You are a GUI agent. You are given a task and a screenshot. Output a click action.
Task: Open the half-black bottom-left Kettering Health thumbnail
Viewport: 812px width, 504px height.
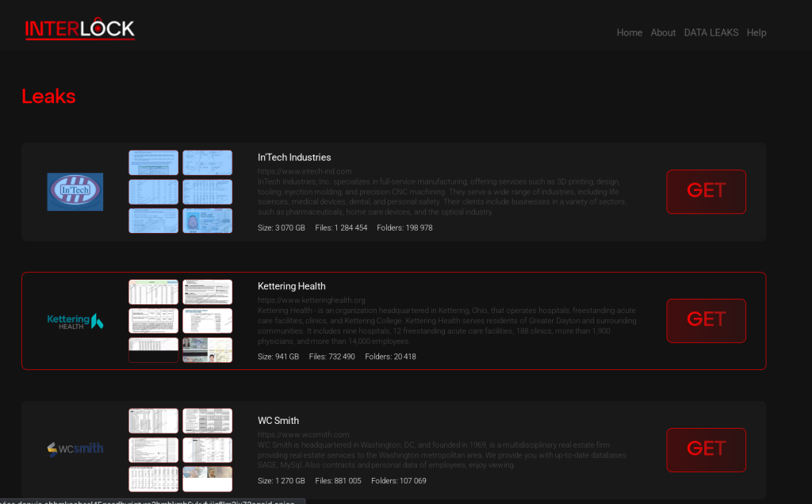tap(153, 349)
